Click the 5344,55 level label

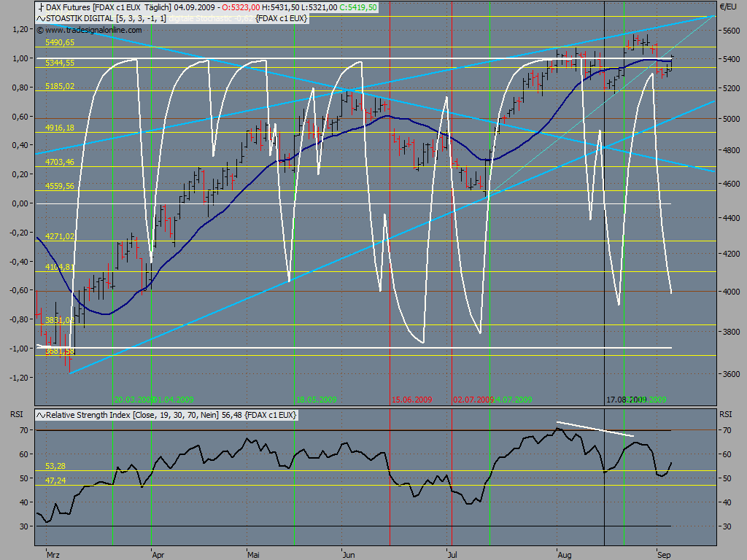pos(60,63)
